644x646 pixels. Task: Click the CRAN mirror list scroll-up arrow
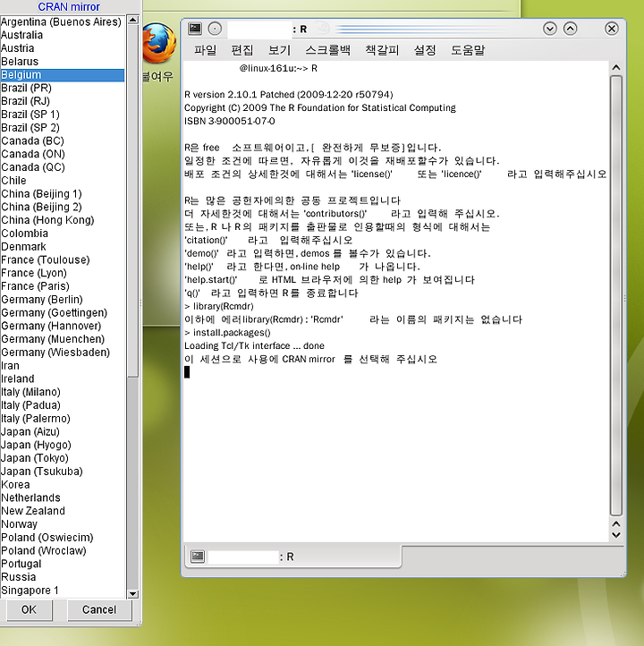coord(132,20)
